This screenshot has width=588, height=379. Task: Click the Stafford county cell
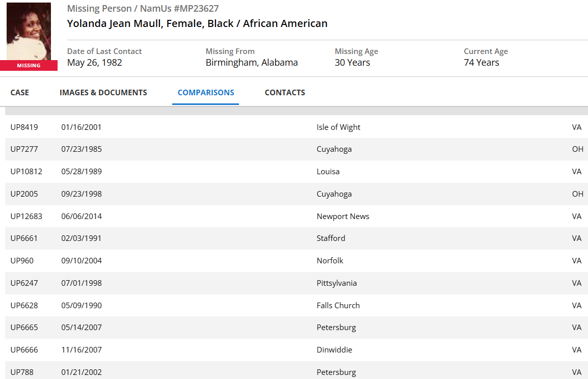[x=331, y=238]
